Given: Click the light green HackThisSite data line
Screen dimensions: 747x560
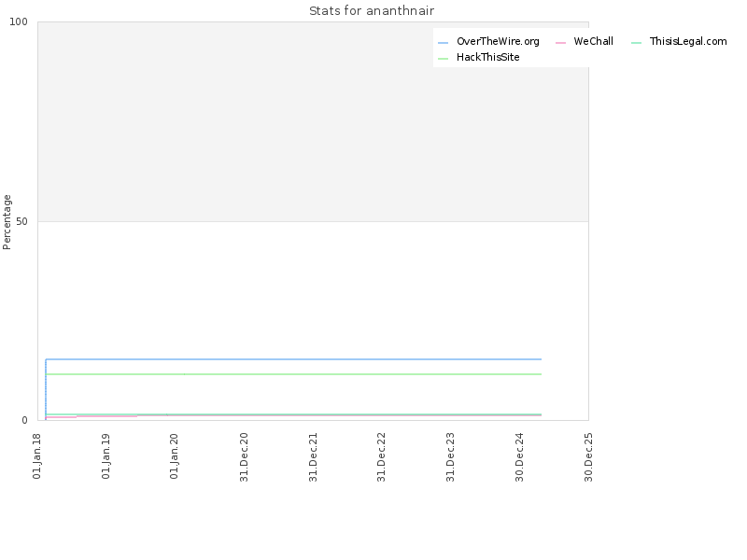Looking at the screenshot, I should pos(293,375).
